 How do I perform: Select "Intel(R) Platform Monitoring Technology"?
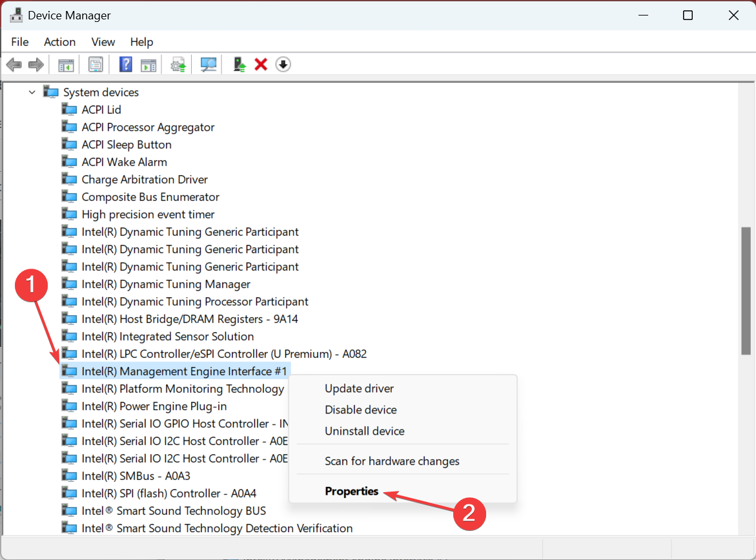pyautogui.click(x=183, y=389)
